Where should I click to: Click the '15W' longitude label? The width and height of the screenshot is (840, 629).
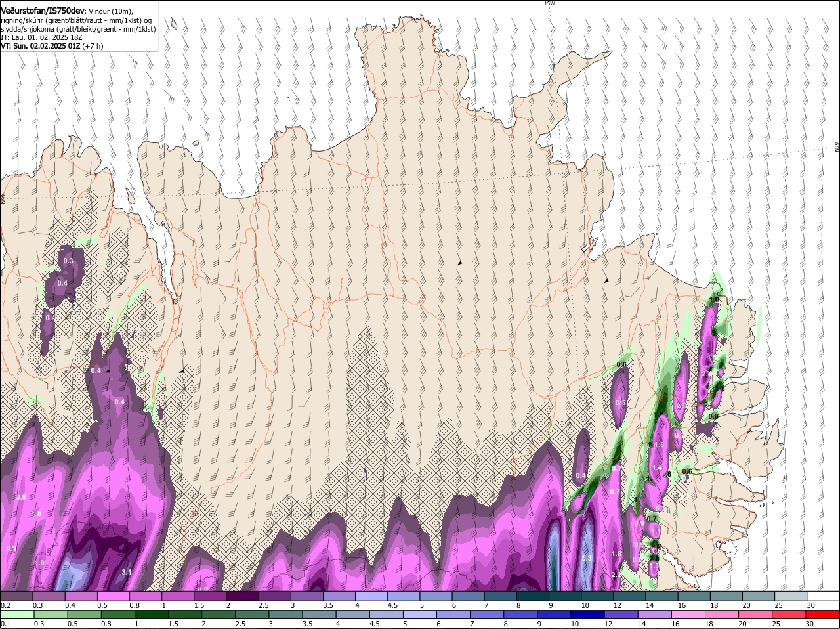coord(549,3)
